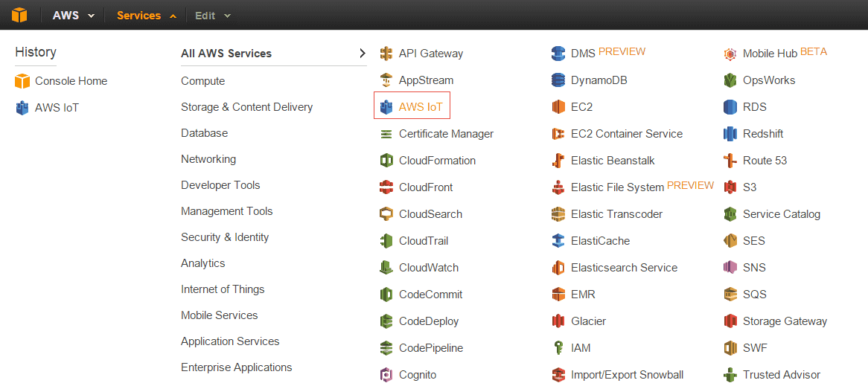Select the Compute category

[202, 81]
